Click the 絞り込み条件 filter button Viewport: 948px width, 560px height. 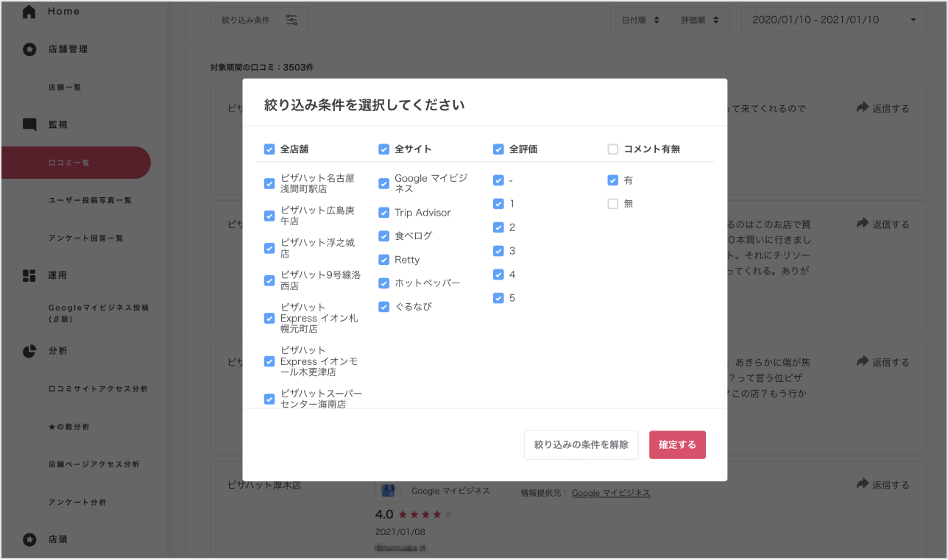pyautogui.click(x=259, y=20)
